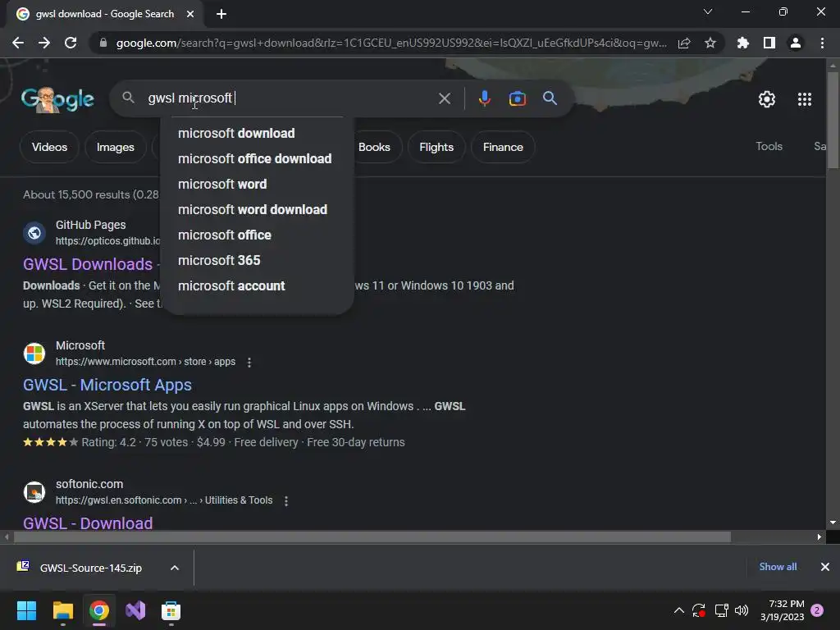Open the clock and calendar flyout
840x630 pixels.
pos(782,610)
